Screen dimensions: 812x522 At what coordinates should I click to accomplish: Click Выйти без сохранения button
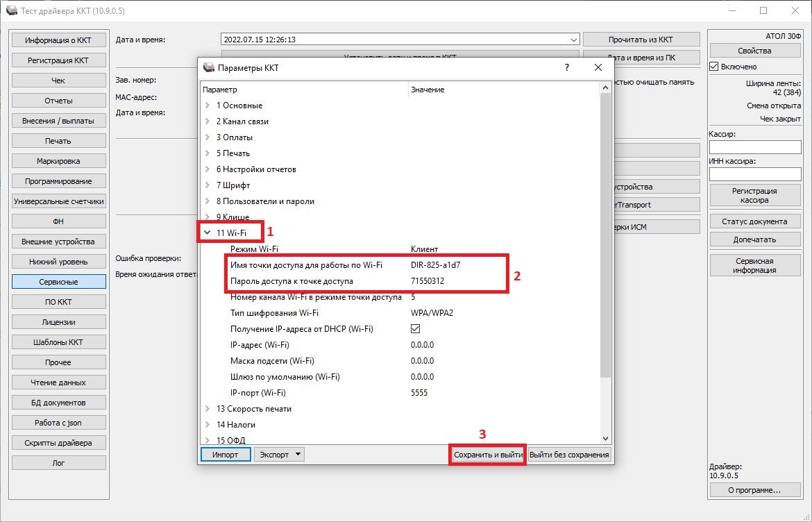569,455
